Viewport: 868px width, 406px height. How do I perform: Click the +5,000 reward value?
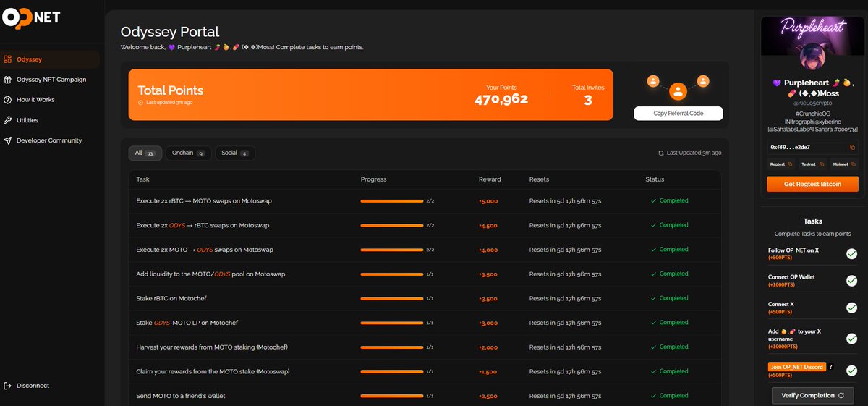488,200
